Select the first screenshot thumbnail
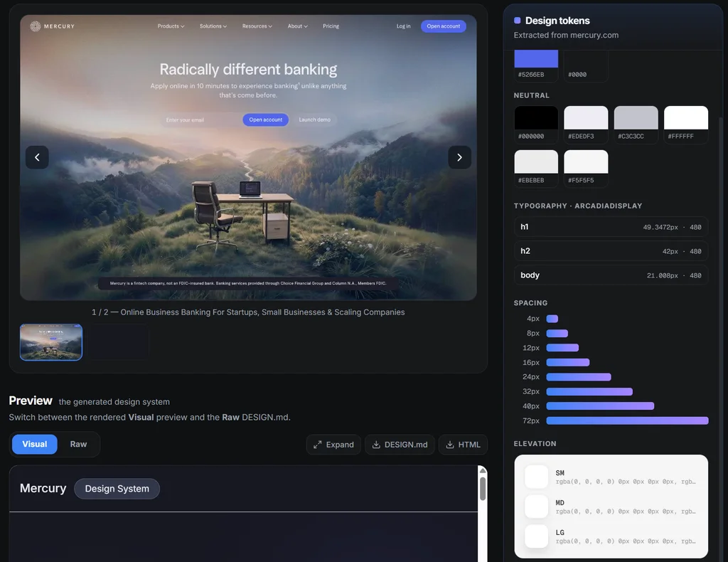The width and height of the screenshot is (728, 562). 51,342
